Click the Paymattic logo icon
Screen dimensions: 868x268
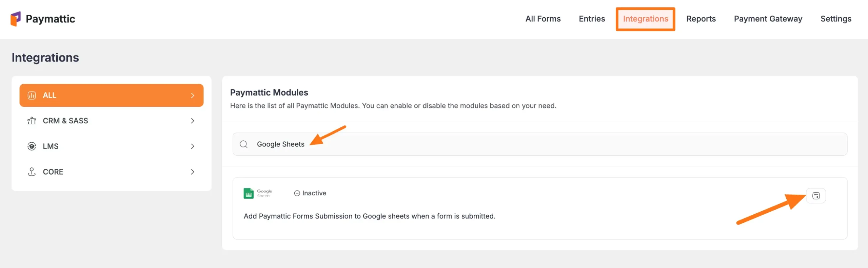click(16, 19)
